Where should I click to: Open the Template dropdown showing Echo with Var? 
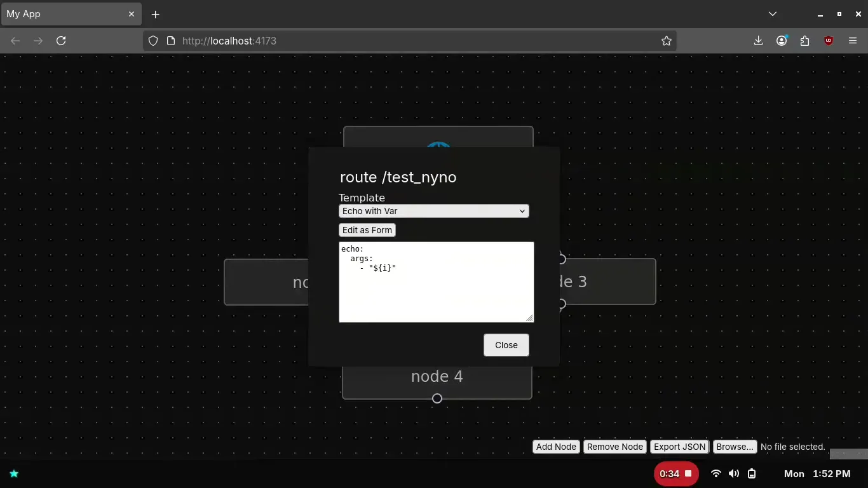click(434, 211)
